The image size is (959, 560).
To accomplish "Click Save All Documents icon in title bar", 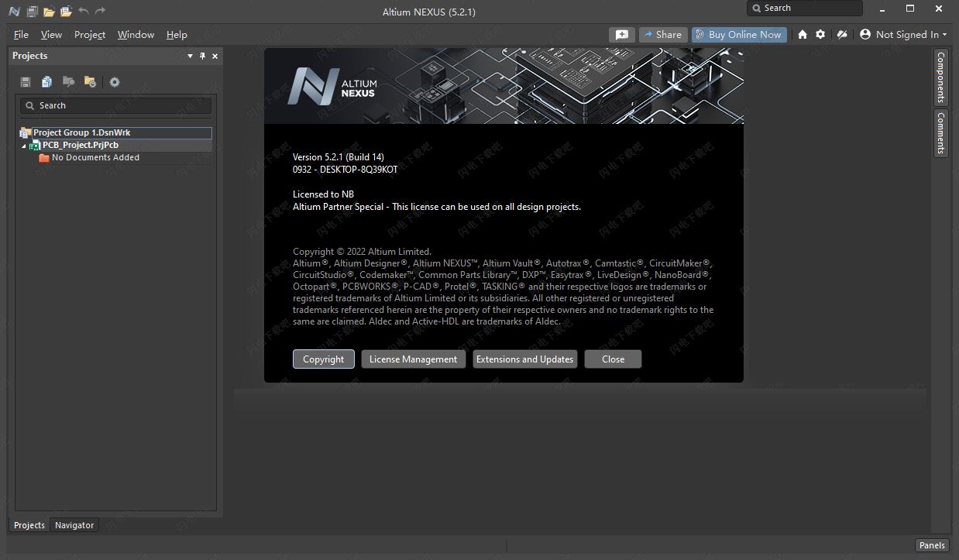I will pyautogui.click(x=32, y=12).
